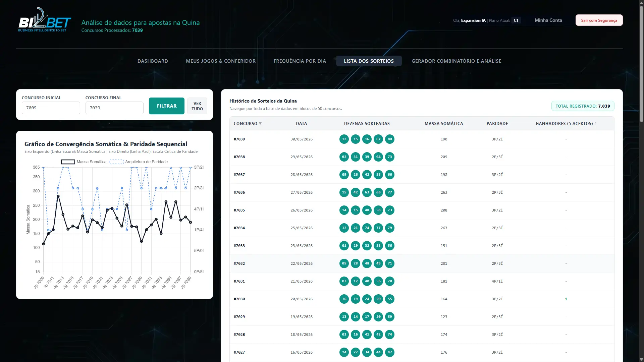Click massa somática value 123
The image size is (644, 362).
tap(444, 317)
